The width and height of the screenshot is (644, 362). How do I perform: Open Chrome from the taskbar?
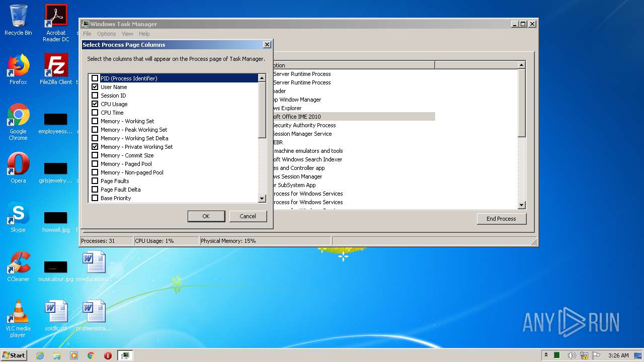[91, 355]
